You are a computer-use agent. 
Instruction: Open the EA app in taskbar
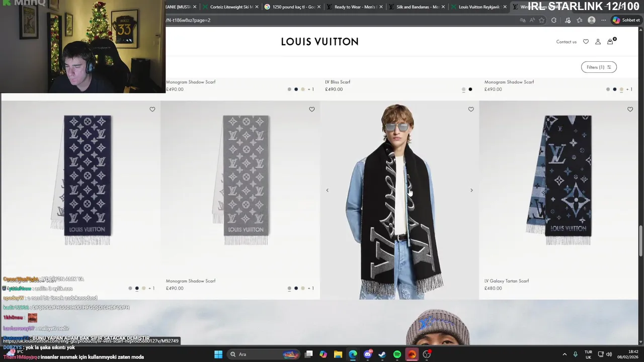(x=412, y=354)
